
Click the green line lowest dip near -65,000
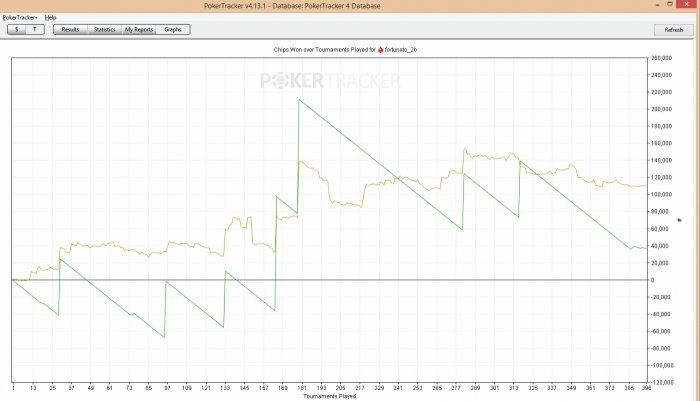[x=164, y=337]
